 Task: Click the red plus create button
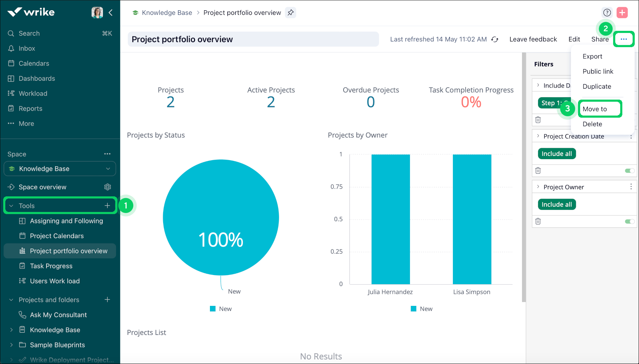click(x=622, y=13)
